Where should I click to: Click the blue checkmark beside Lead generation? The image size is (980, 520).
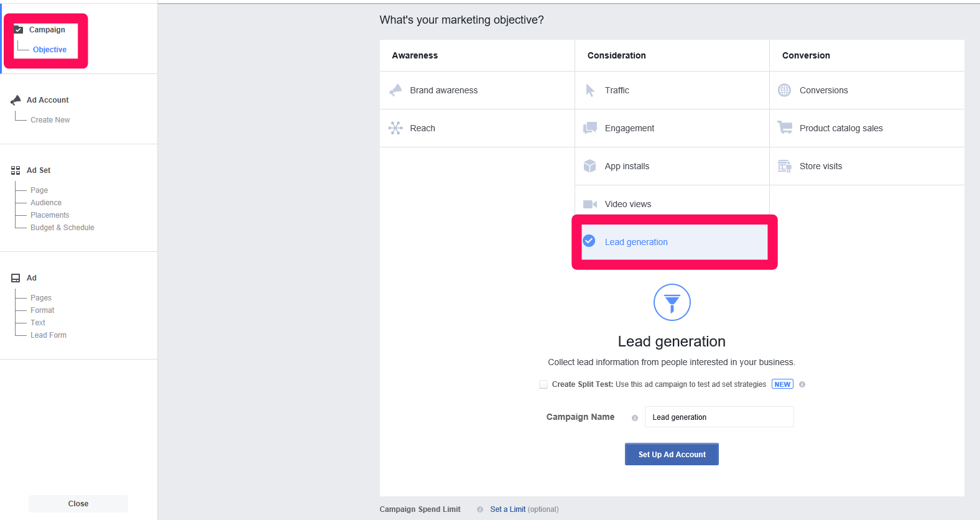pos(589,241)
